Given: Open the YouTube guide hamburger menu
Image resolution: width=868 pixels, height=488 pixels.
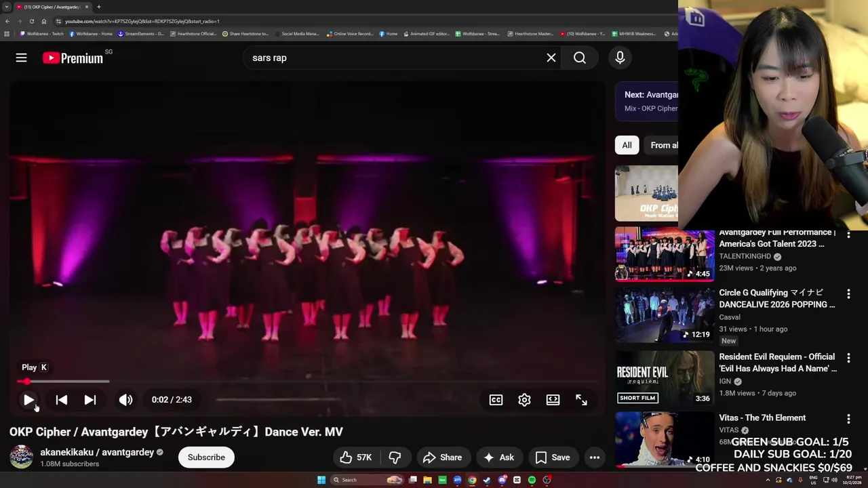Looking at the screenshot, I should pyautogui.click(x=21, y=58).
